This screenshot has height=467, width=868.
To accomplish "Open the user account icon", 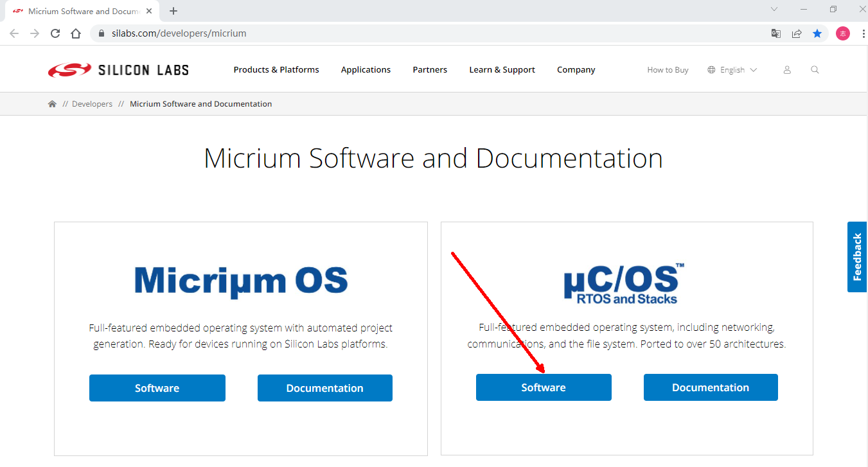I will (x=787, y=69).
